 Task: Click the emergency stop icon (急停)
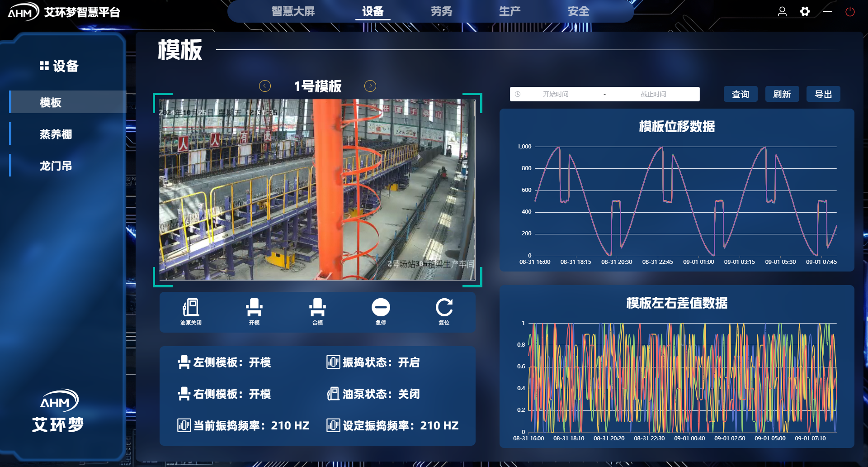(x=381, y=307)
